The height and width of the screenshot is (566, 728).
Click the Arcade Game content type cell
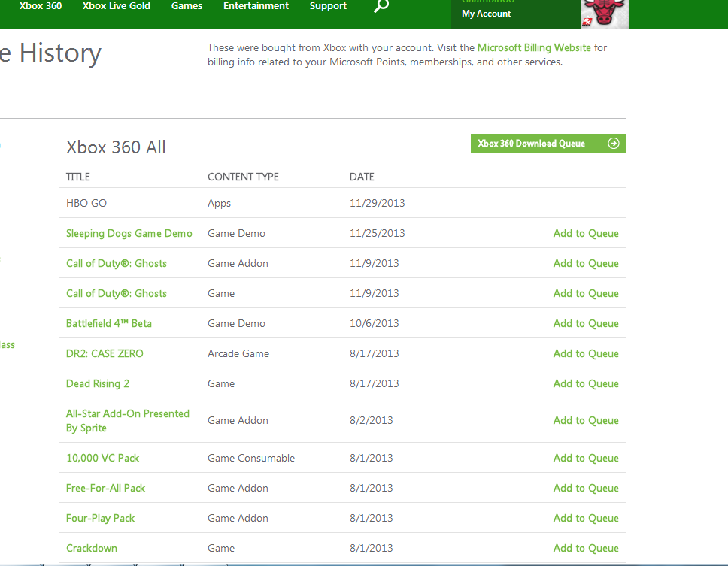click(238, 353)
